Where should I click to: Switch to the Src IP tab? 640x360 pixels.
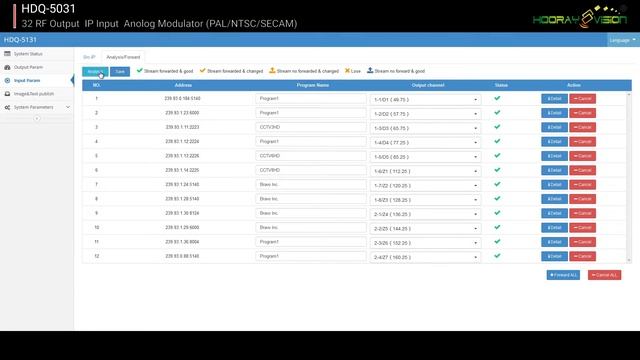89,57
